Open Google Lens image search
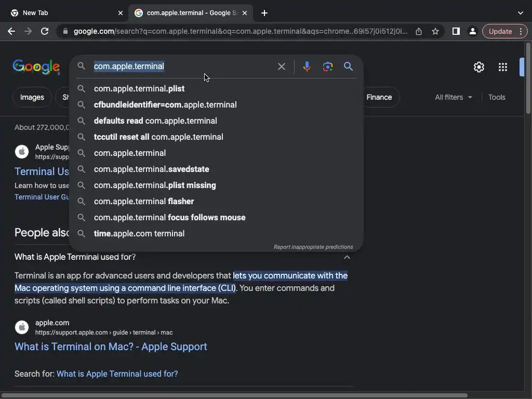Image resolution: width=532 pixels, height=399 pixels. point(327,66)
